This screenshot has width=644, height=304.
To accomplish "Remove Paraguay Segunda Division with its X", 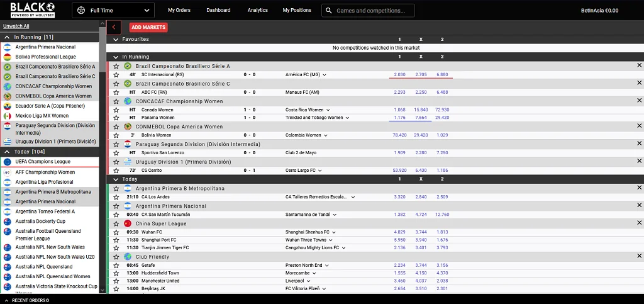I will [639, 144].
